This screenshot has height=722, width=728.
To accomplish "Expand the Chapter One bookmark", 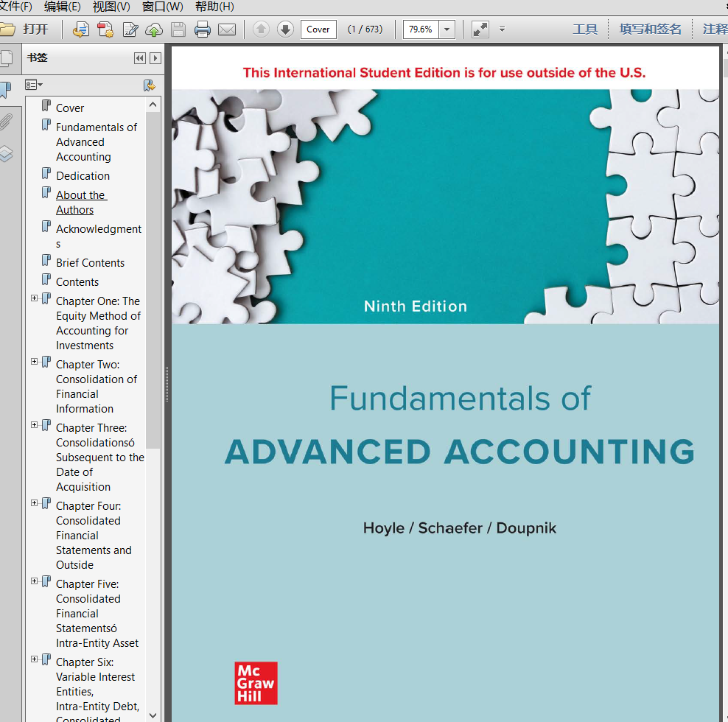I will pyautogui.click(x=35, y=298).
